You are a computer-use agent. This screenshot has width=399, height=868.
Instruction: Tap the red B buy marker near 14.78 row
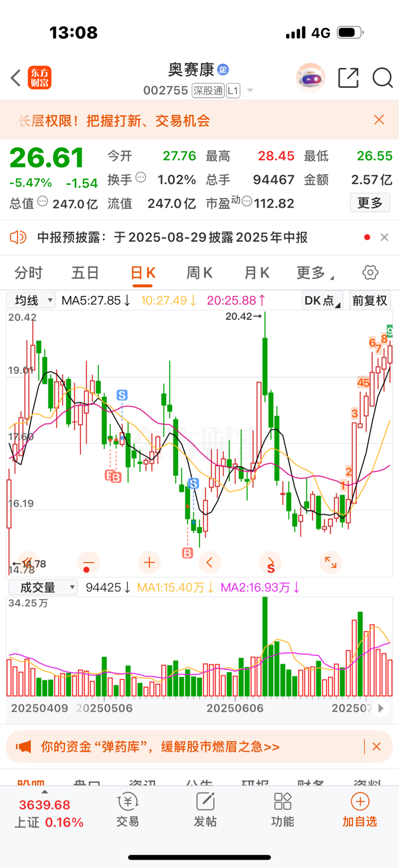tap(188, 553)
